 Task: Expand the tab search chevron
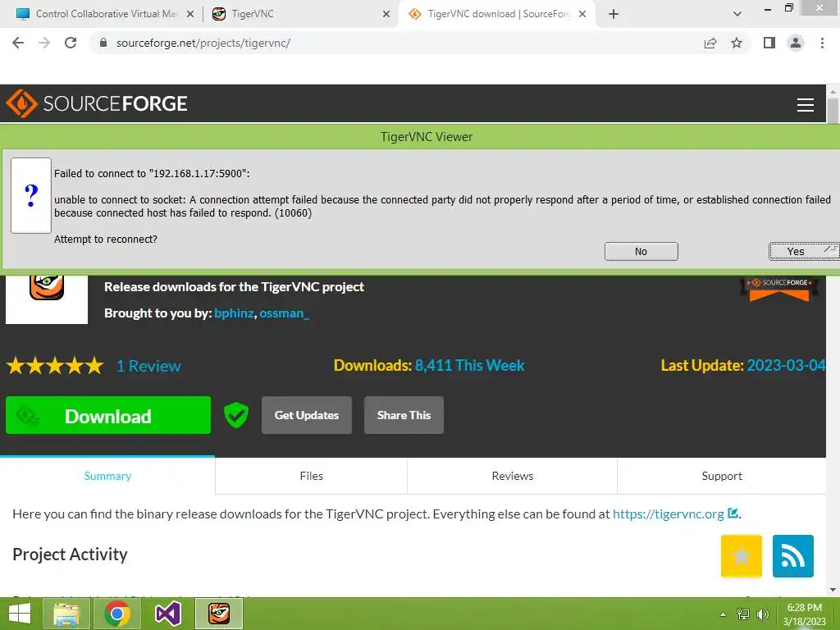point(737,14)
